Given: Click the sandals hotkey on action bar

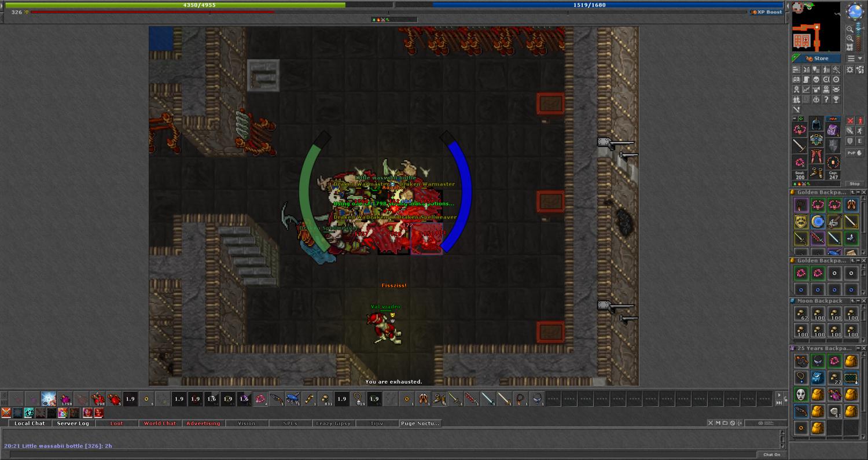Looking at the screenshot, I should [423, 399].
